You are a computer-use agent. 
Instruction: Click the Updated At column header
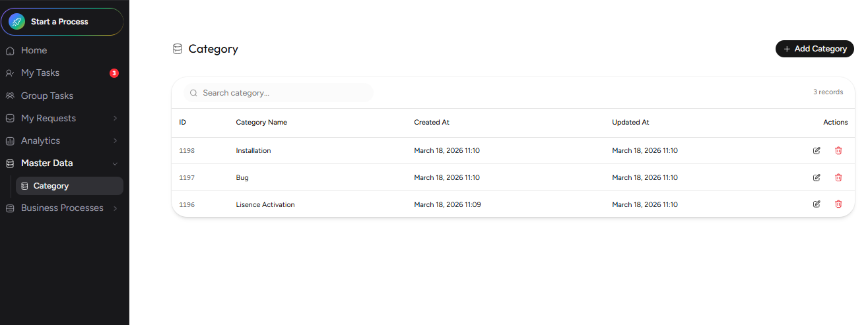[x=630, y=123]
